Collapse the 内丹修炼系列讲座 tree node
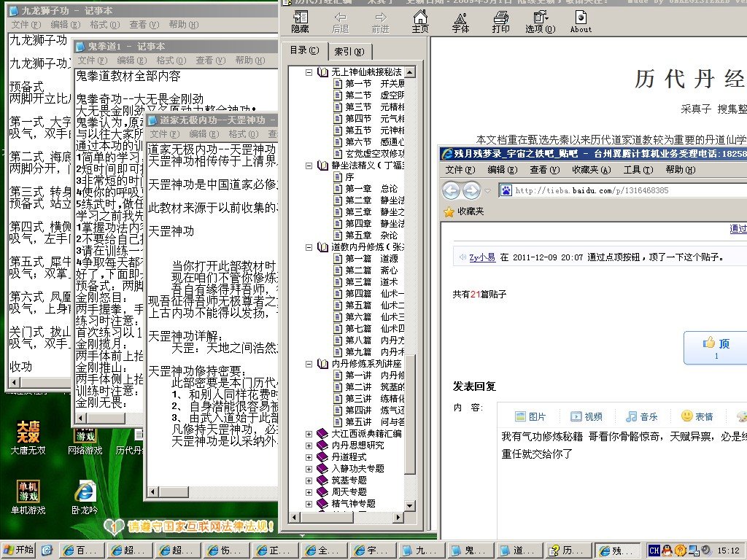This screenshot has width=747, height=560. point(309,364)
